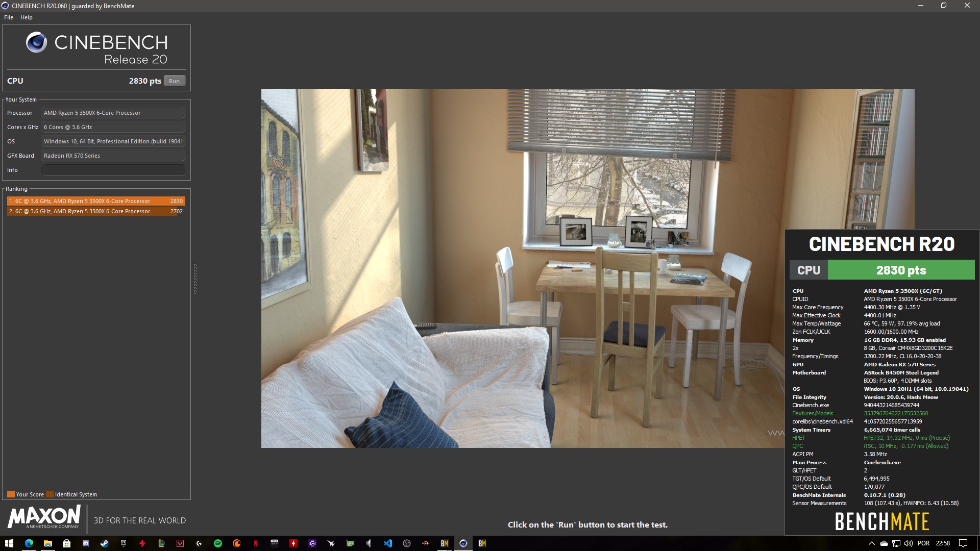The height and width of the screenshot is (551, 980).
Task: Click the green 'HPET' timer row label
Action: click(798, 438)
